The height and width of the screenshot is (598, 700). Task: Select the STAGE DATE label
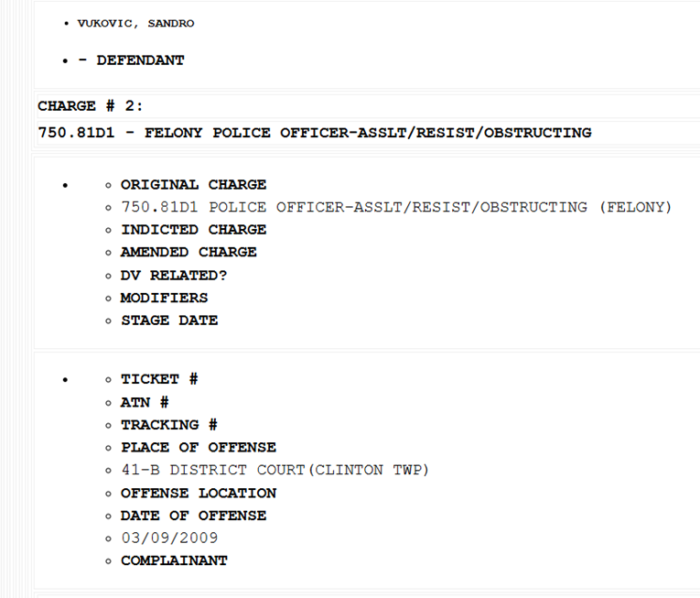[x=169, y=321]
